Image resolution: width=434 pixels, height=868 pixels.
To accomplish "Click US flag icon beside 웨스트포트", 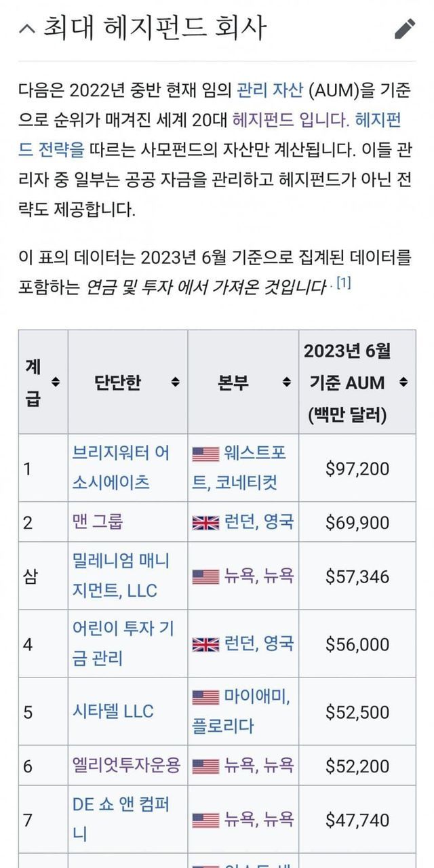I will [205, 454].
